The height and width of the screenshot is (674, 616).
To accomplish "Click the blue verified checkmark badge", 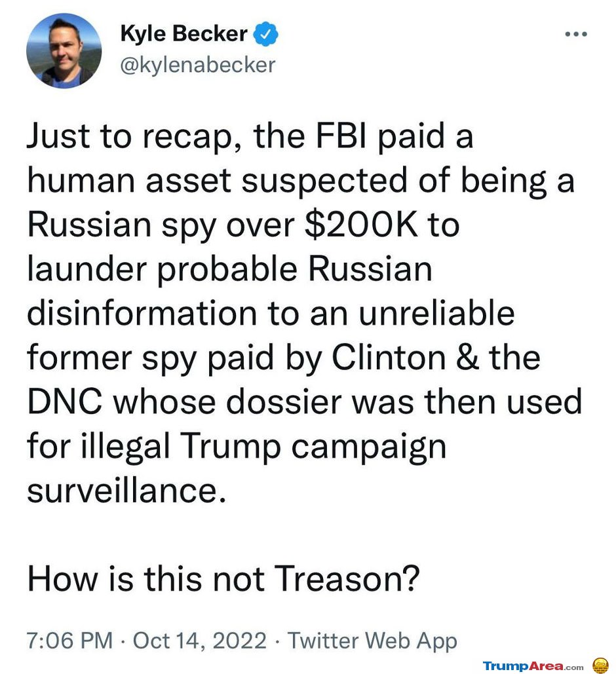I will pos(266,34).
